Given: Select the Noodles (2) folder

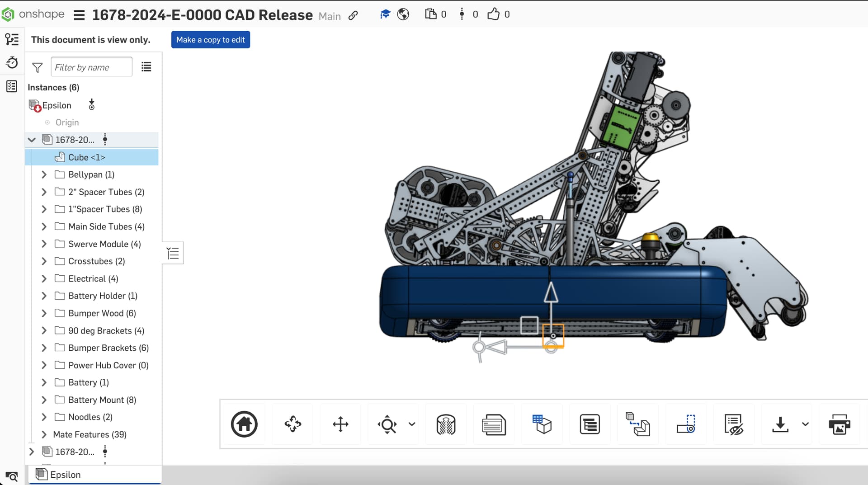Looking at the screenshot, I should pyautogui.click(x=90, y=417).
